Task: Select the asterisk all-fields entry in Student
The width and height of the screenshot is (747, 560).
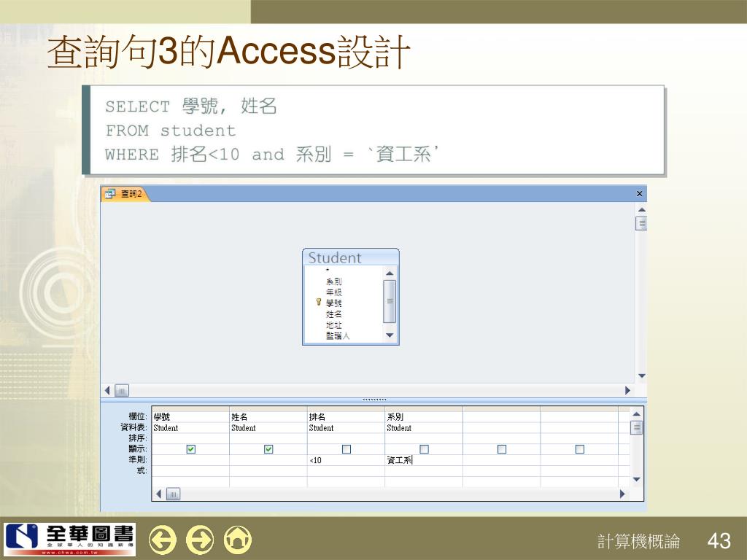Action: pyautogui.click(x=328, y=271)
